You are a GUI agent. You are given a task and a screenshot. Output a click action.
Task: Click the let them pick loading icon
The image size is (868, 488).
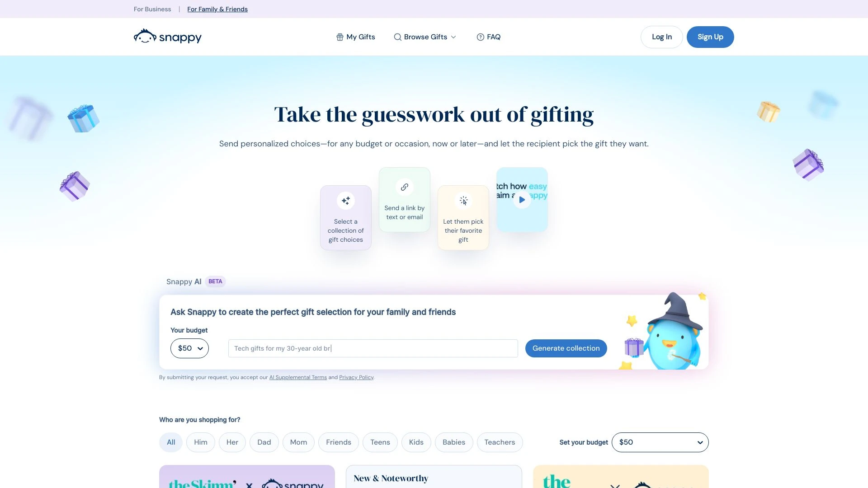[463, 201]
